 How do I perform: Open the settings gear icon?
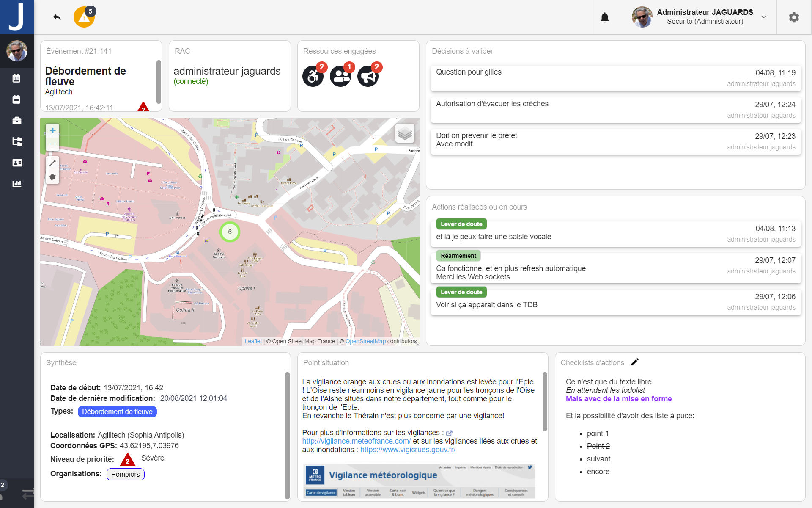(794, 17)
